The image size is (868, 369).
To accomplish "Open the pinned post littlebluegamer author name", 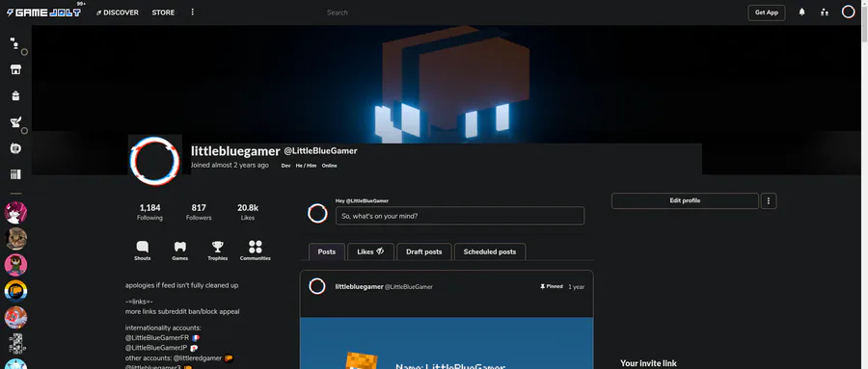I will [360, 286].
